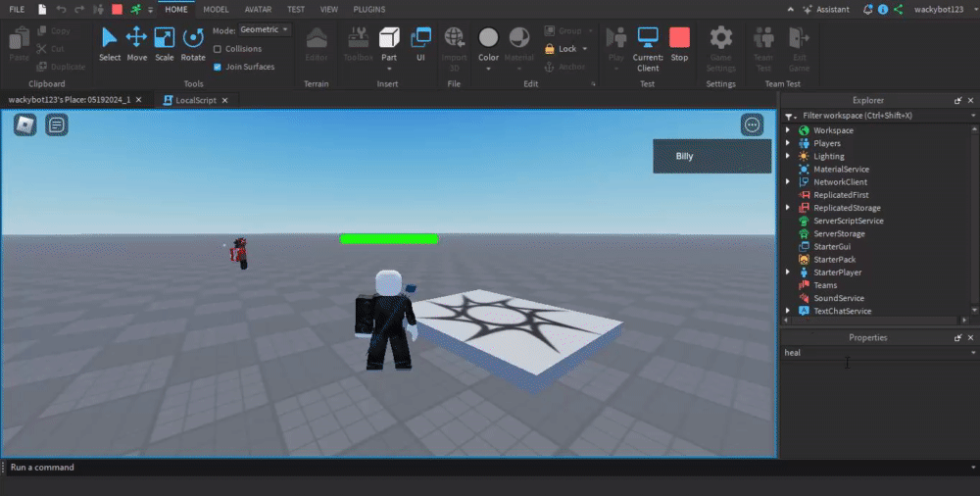Image resolution: width=980 pixels, height=496 pixels.
Task: Open the UI insert tool
Action: (420, 44)
